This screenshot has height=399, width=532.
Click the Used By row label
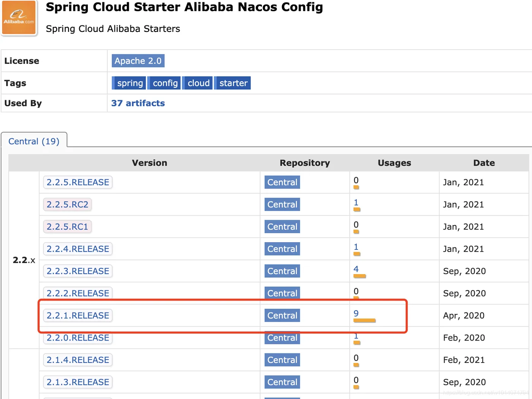[x=23, y=103]
